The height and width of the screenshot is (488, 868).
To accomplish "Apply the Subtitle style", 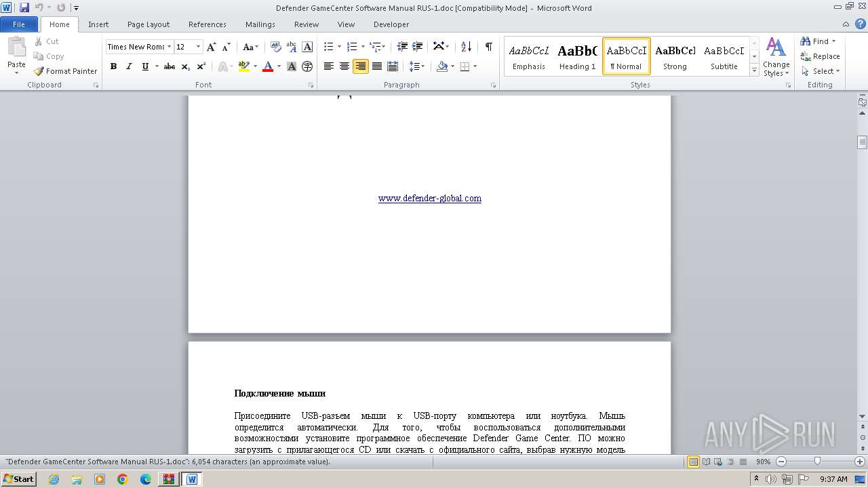I will [x=724, y=56].
